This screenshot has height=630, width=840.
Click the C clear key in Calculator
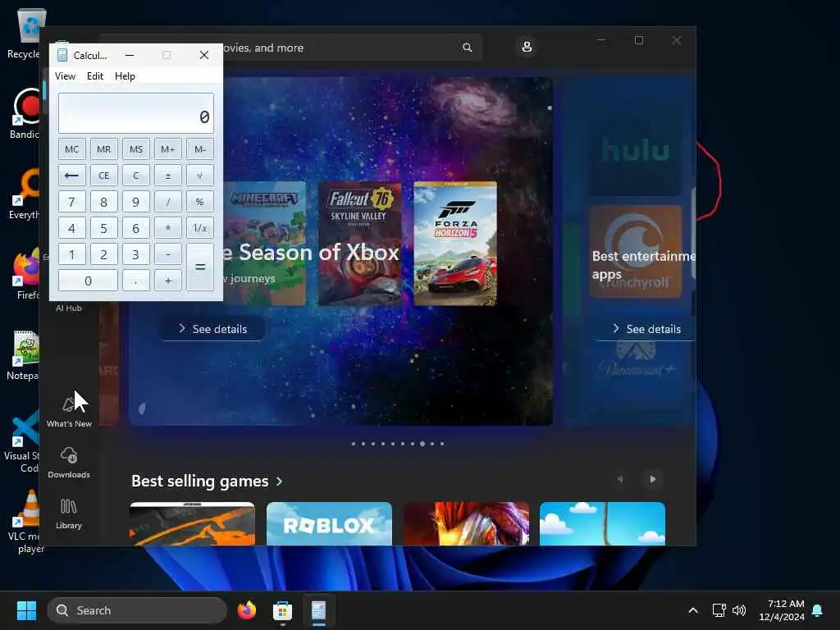point(136,176)
